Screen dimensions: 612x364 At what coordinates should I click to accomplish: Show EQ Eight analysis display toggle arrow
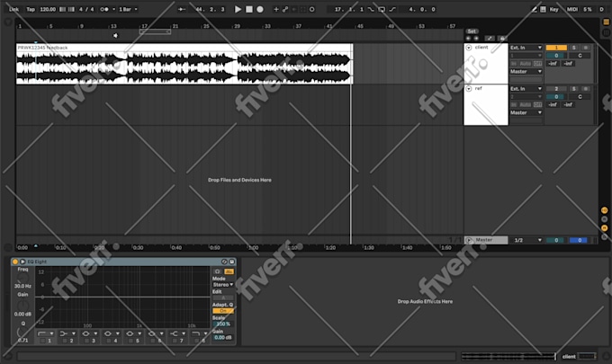click(22, 262)
